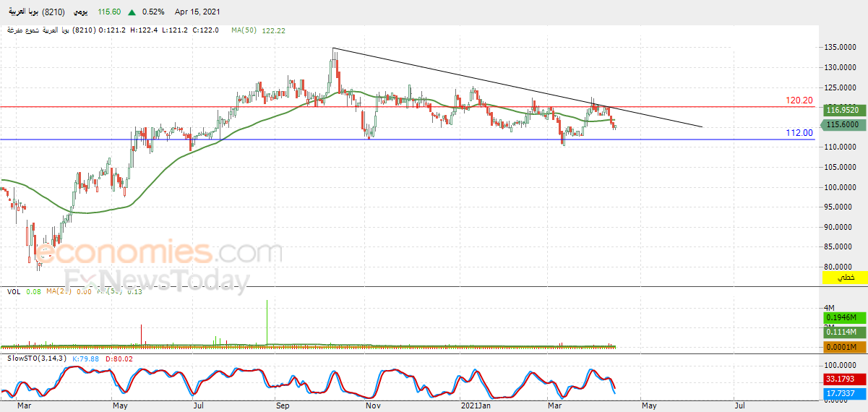Click the economies.com watermark logo
The width and height of the screenshot is (868, 412).
pos(159,254)
